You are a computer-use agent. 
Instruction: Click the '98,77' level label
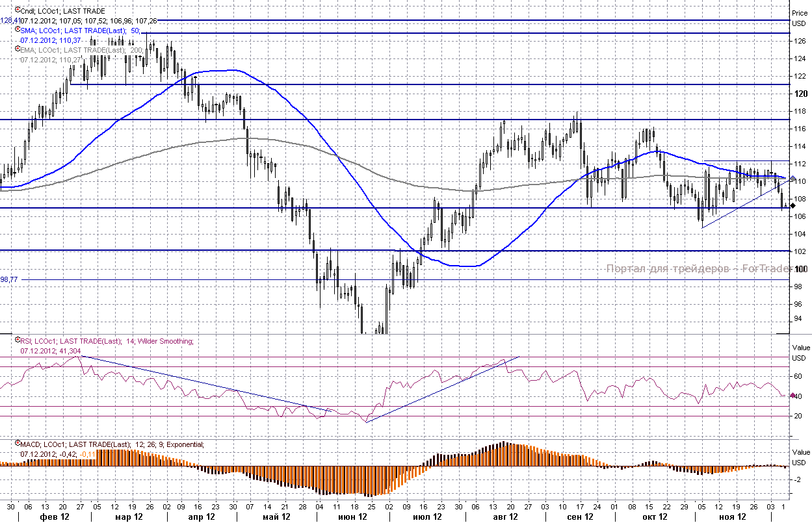pyautogui.click(x=10, y=279)
